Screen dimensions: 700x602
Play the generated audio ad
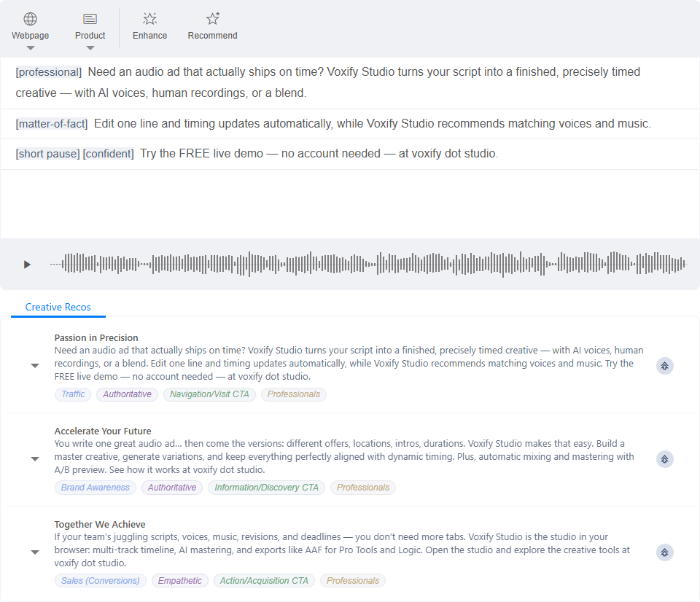tap(27, 265)
